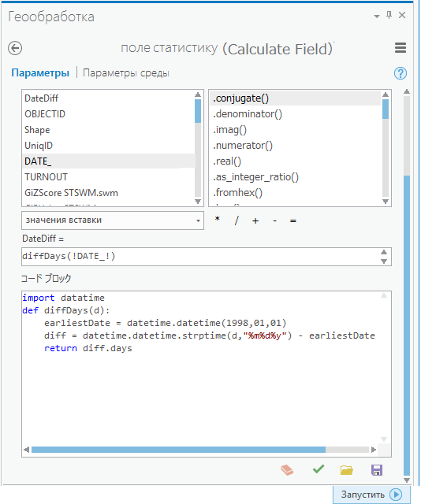
Task: Select the Параметры tab
Action: [x=40, y=73]
